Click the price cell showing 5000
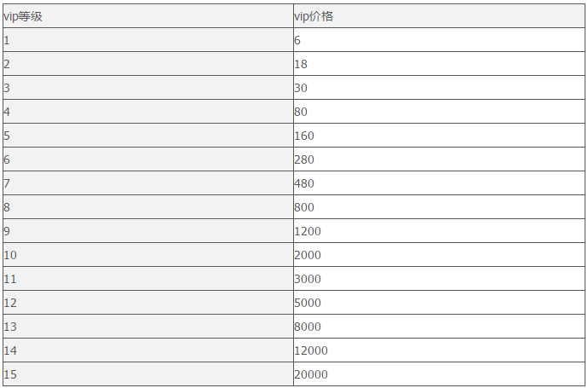Viewport: 588px width, 388px height. 438,303
